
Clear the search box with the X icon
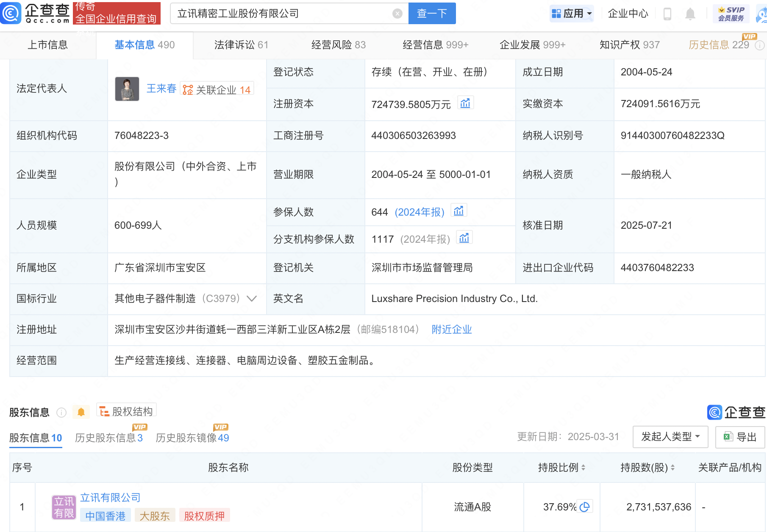[397, 14]
